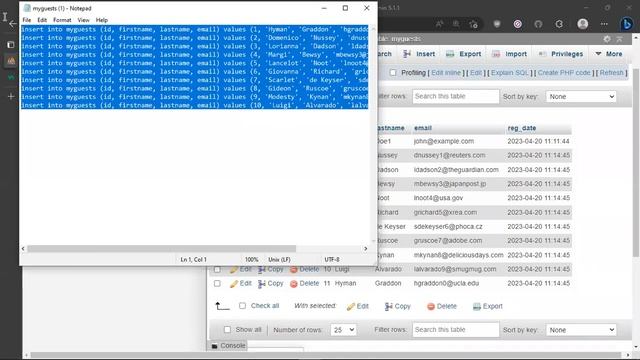Open the phpMyAdmin Console panel
640x360 pixels.
(229, 346)
